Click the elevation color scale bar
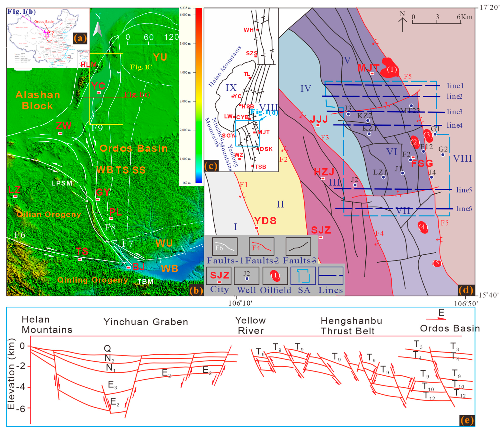 pyautogui.click(x=199, y=95)
